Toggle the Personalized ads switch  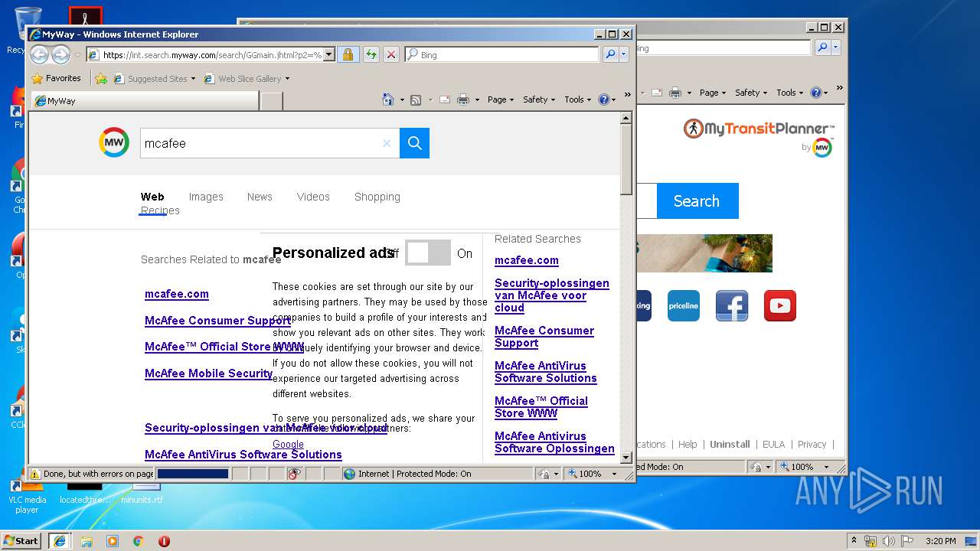[x=428, y=253]
